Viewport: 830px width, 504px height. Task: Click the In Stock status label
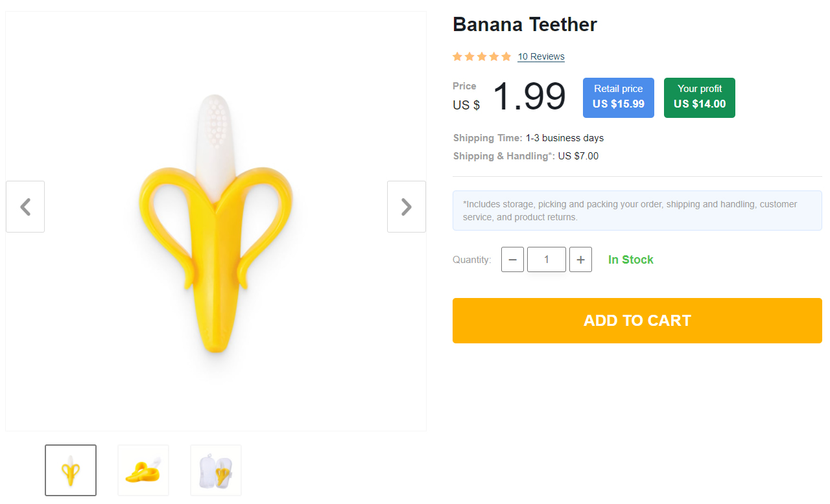pyautogui.click(x=630, y=259)
